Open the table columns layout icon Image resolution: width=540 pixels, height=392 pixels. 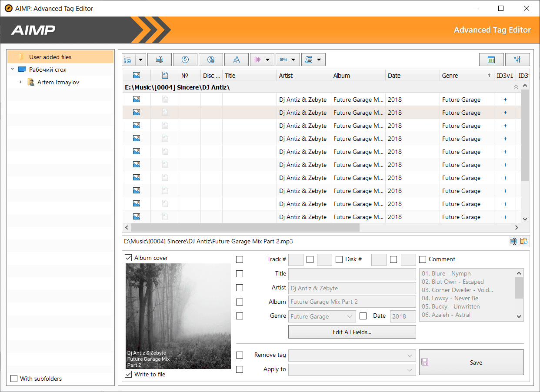492,60
